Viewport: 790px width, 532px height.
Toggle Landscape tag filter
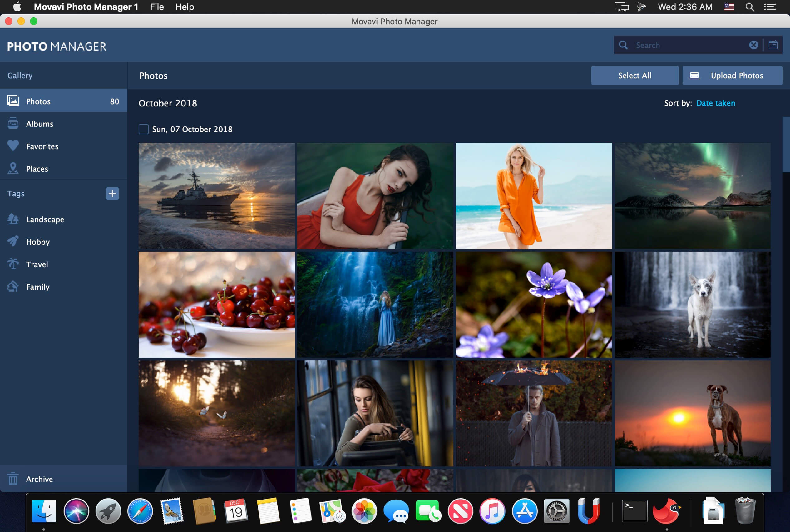tap(45, 219)
